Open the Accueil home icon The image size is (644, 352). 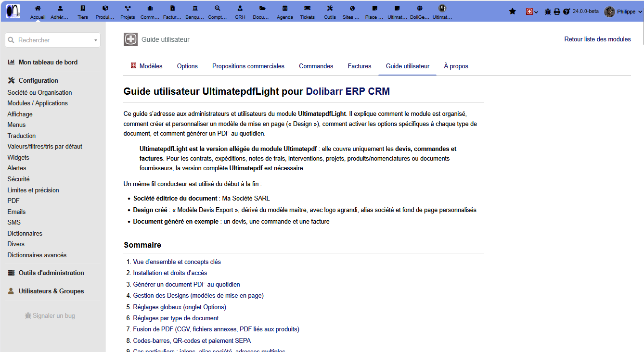[38, 8]
